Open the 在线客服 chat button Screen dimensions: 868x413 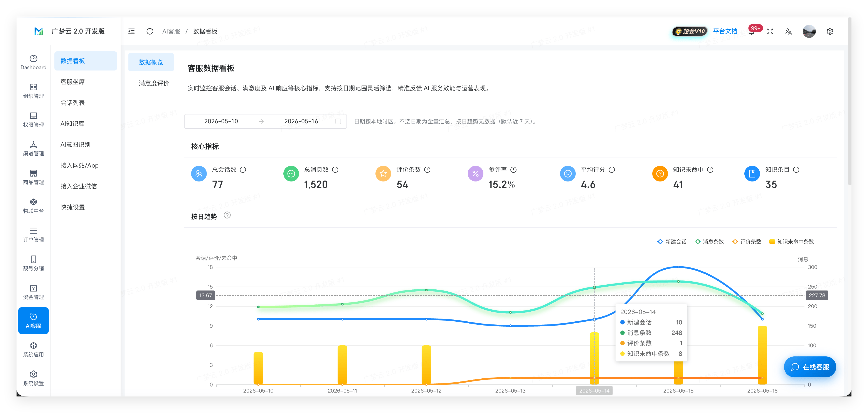(810, 367)
